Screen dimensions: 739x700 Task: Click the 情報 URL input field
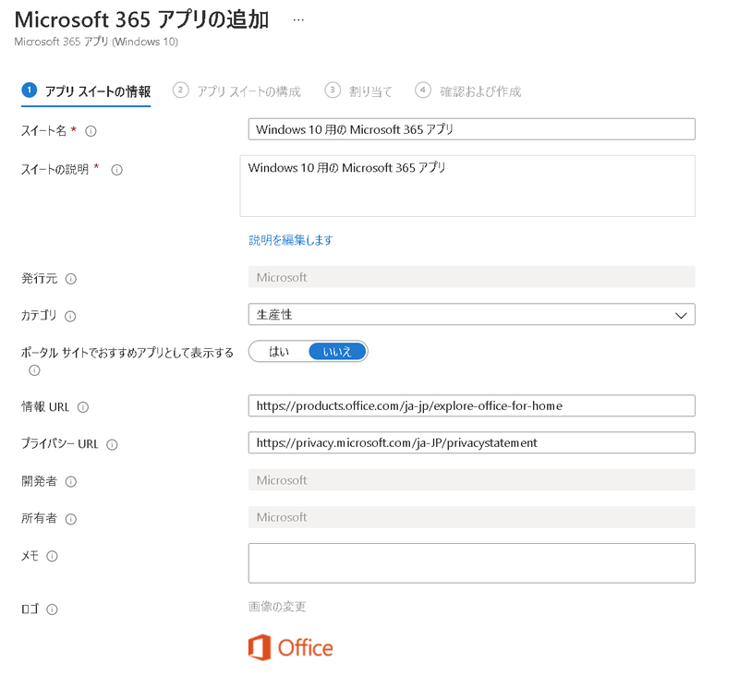pyautogui.click(x=471, y=405)
